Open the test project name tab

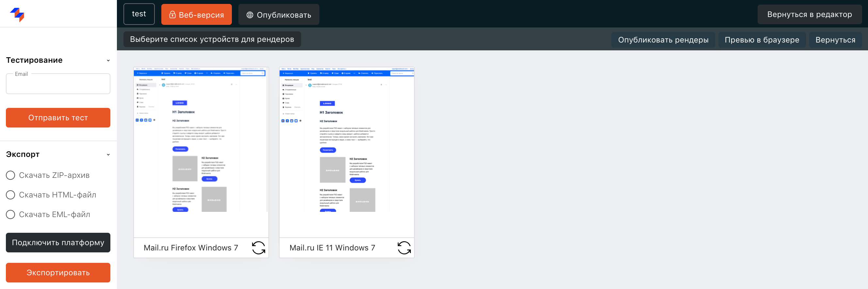coord(139,14)
